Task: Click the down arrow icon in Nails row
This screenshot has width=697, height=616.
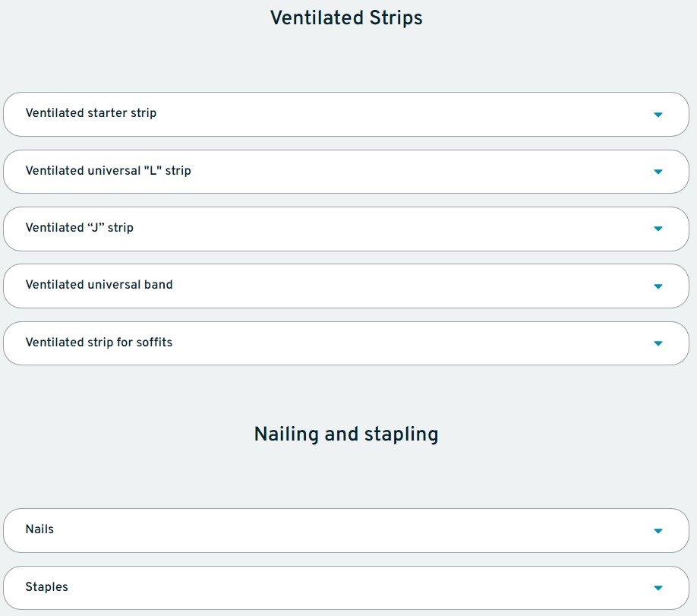Action: [x=658, y=531]
